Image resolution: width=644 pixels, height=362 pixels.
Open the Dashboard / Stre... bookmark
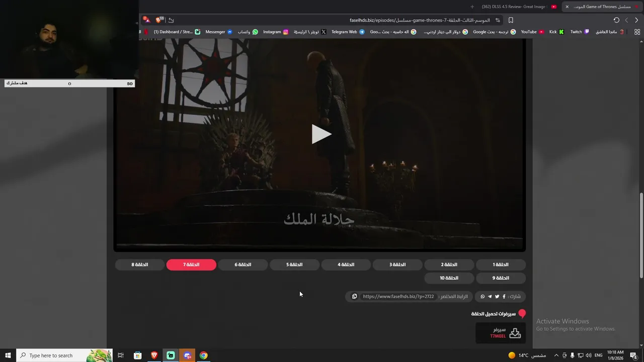pyautogui.click(x=177, y=32)
